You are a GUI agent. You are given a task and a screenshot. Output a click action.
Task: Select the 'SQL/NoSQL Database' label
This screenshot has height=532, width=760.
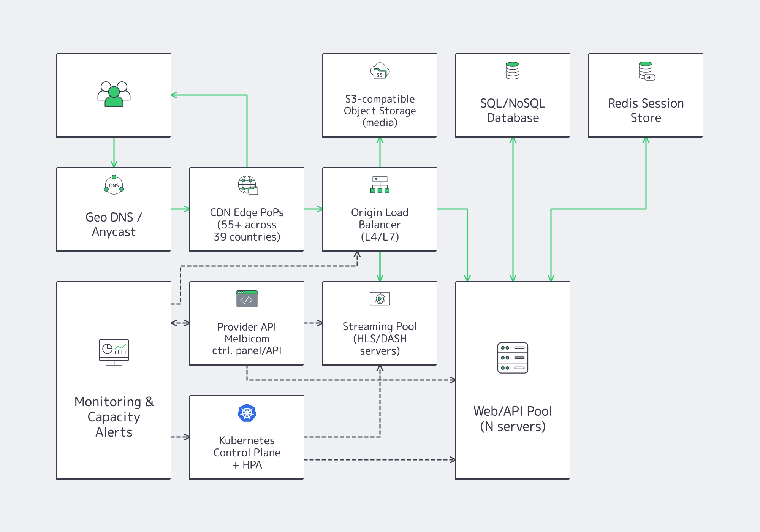513,111
